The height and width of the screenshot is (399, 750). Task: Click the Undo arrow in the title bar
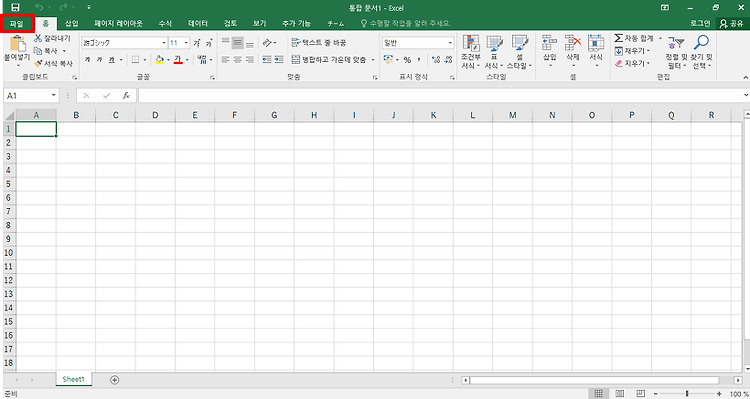coord(39,8)
